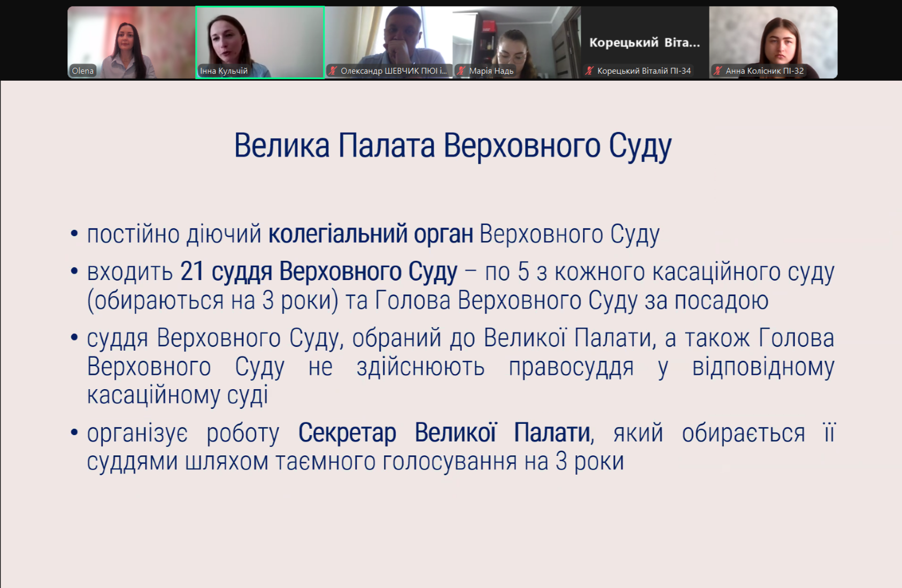Click muted microphone icon beside Корецький Віталій ПІ-34
Image resolution: width=902 pixels, height=588 pixels.
pyautogui.click(x=590, y=71)
